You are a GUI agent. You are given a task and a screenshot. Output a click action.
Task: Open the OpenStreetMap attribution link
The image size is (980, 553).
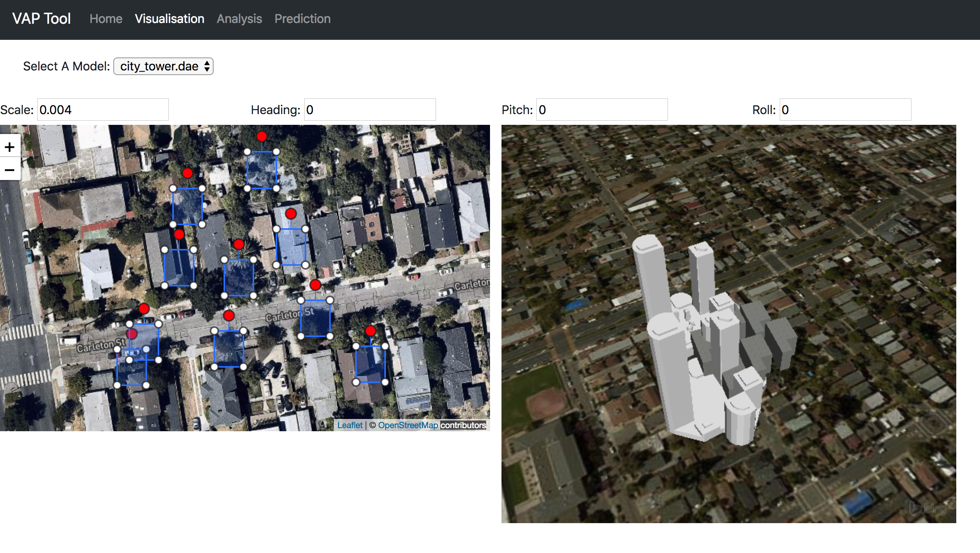pos(408,425)
